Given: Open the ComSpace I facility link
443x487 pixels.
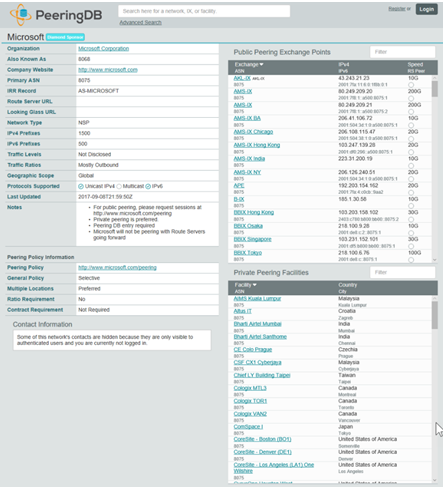Looking at the screenshot, I should tap(248, 427).
